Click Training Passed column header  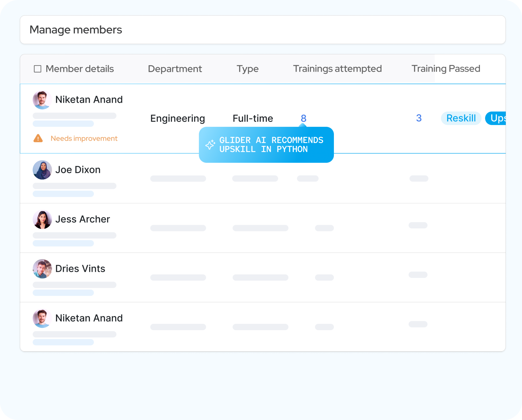click(446, 69)
